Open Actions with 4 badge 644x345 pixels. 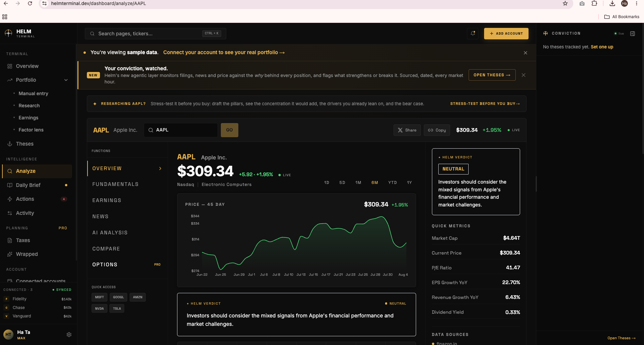37,199
